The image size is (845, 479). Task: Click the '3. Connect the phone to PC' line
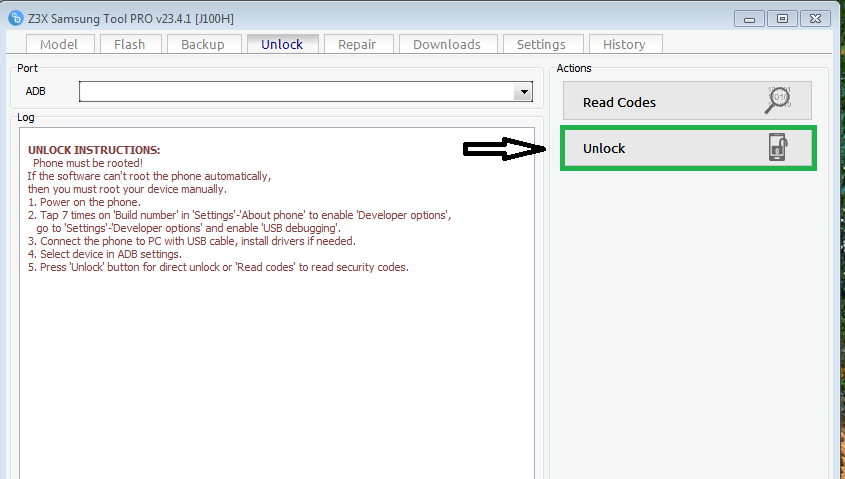pos(191,241)
